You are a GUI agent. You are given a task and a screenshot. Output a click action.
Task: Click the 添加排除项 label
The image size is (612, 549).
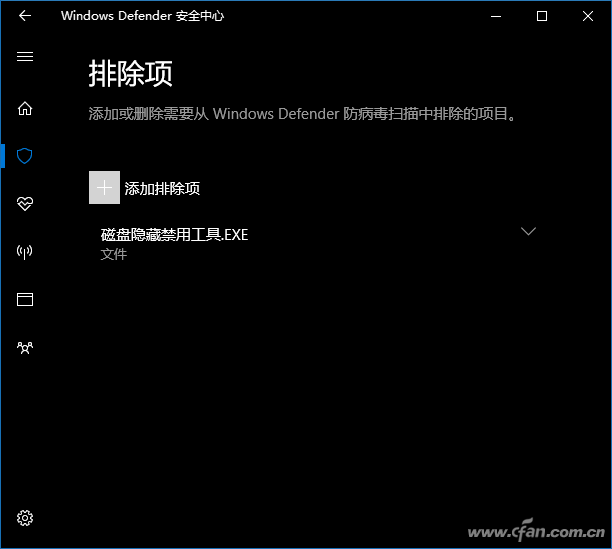(x=162, y=188)
